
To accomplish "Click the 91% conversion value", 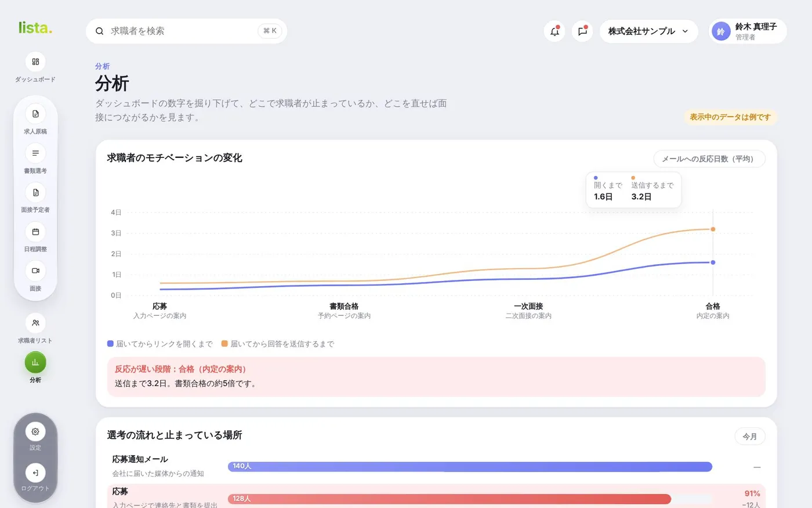I will tap(752, 493).
